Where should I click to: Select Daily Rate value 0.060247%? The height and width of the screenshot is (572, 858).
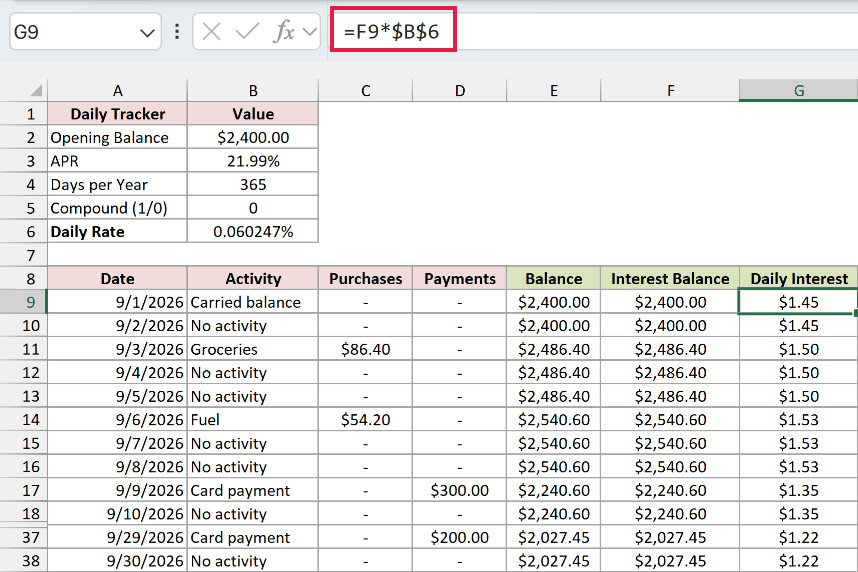coord(253,232)
